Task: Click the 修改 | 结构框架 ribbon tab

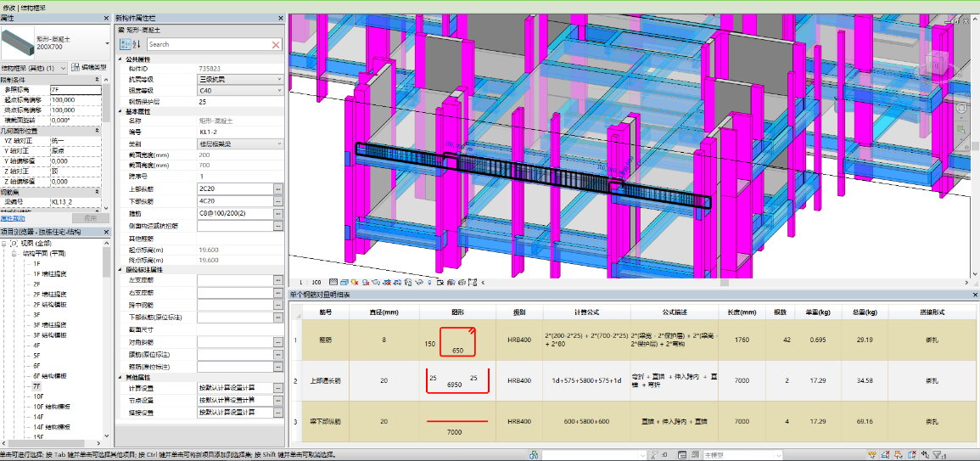Action: (x=23, y=7)
